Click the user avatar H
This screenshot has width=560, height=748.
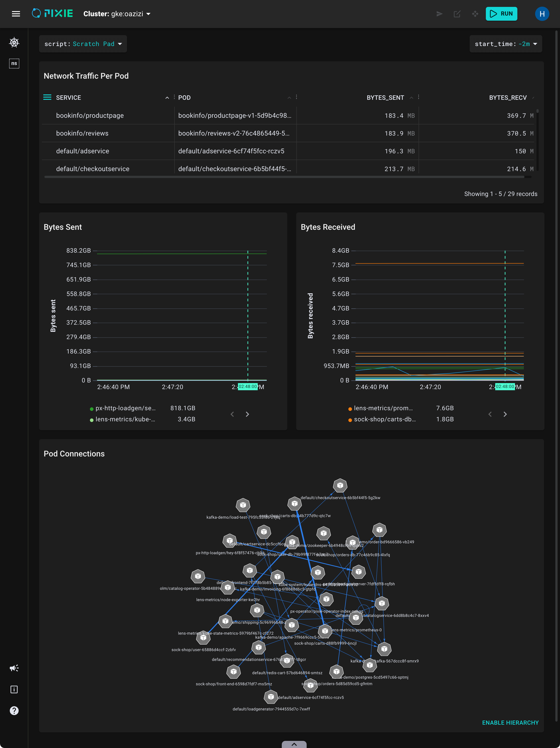click(x=542, y=14)
